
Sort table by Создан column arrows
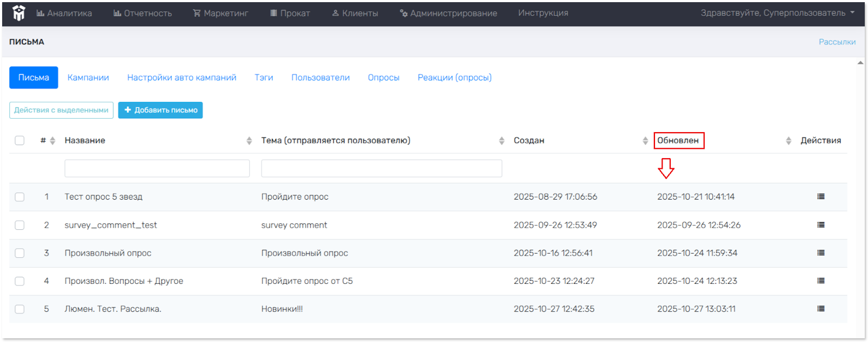pos(645,141)
